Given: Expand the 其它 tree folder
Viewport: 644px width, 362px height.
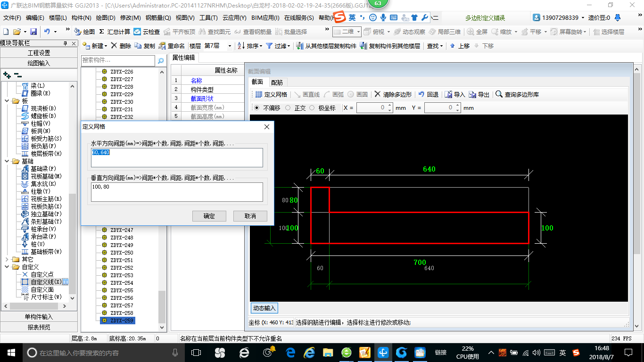Looking at the screenshot, I should [7, 259].
